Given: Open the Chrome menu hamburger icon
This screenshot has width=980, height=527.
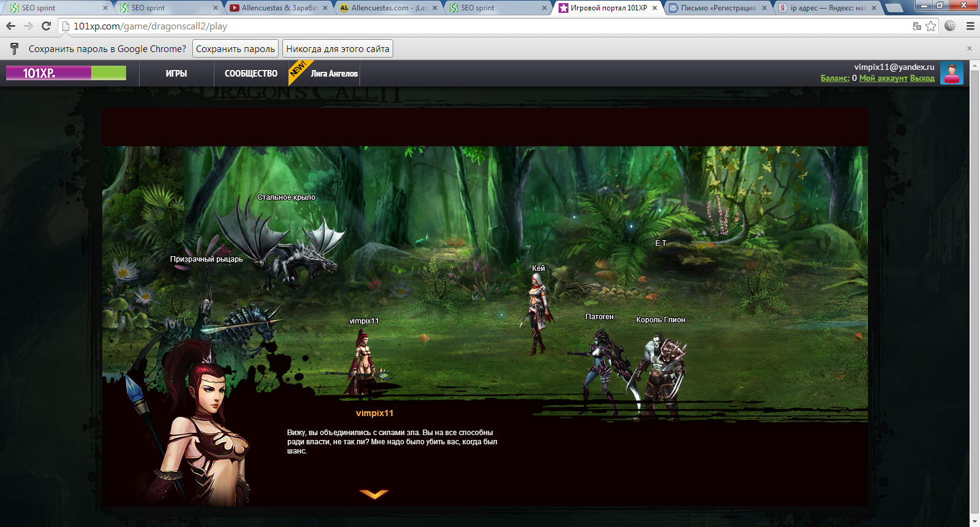Looking at the screenshot, I should 970,26.
